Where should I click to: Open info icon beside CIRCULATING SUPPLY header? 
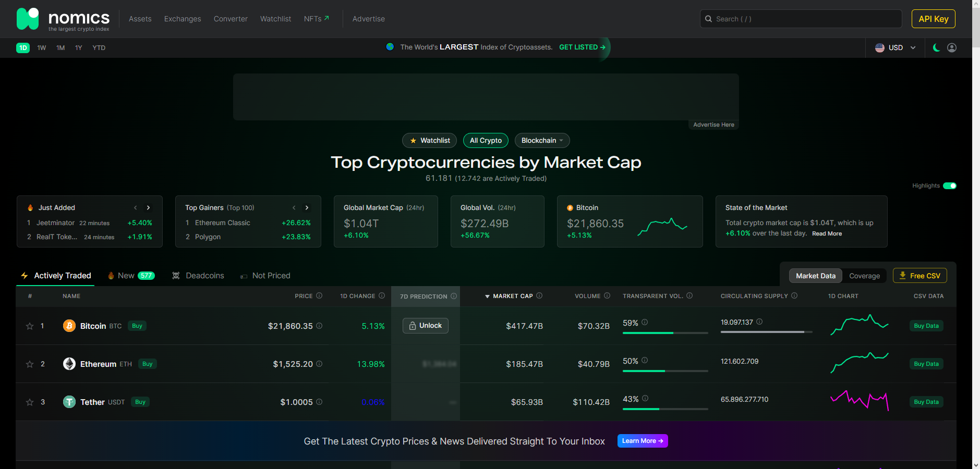(x=794, y=295)
